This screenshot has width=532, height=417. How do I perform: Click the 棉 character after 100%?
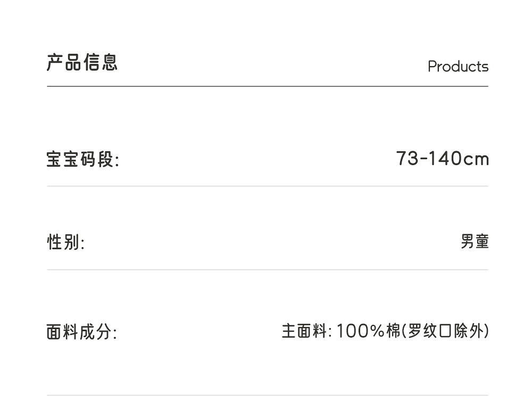(x=393, y=331)
